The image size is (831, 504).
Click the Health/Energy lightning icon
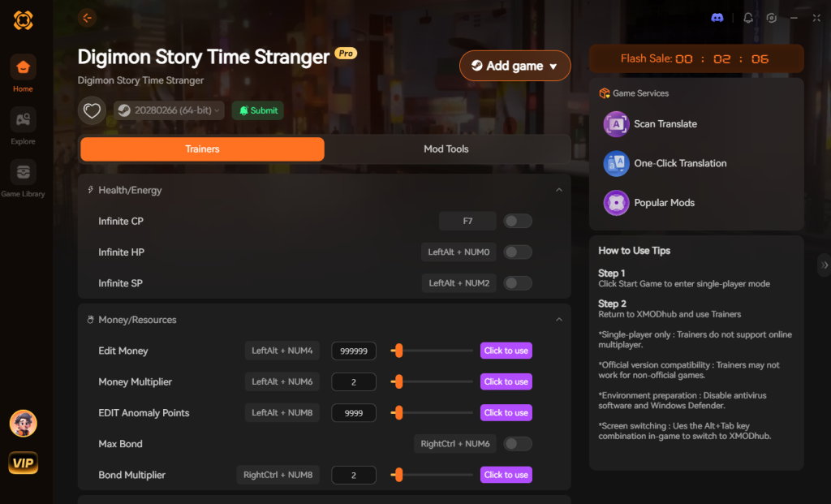coord(91,190)
